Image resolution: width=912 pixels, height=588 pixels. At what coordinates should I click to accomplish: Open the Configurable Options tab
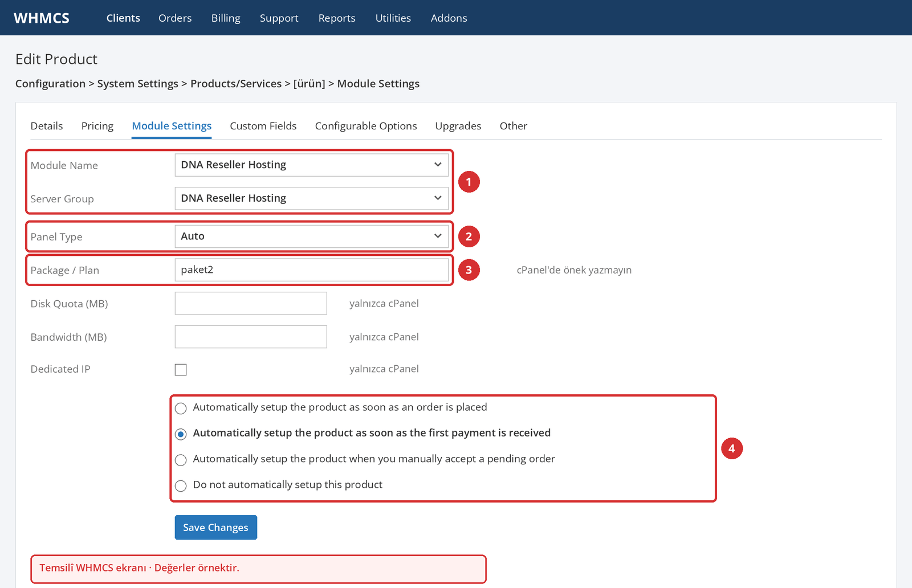pos(366,126)
